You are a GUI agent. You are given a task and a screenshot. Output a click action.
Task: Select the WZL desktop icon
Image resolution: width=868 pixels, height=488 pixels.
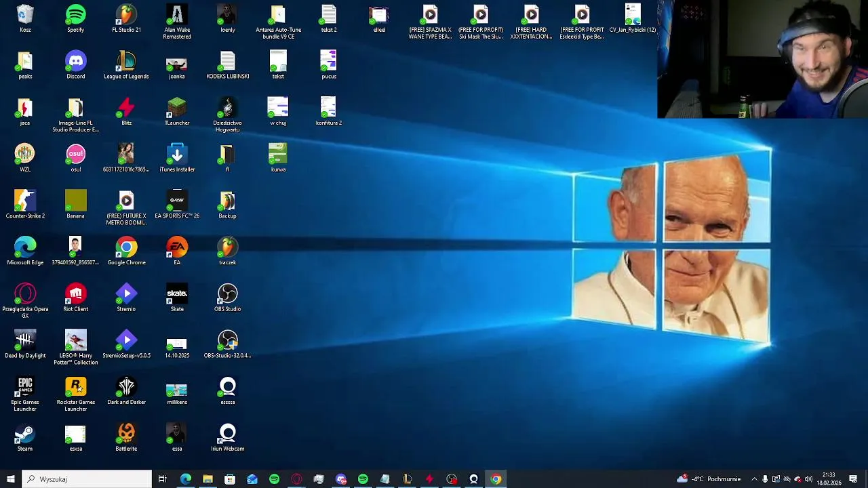[x=25, y=158]
